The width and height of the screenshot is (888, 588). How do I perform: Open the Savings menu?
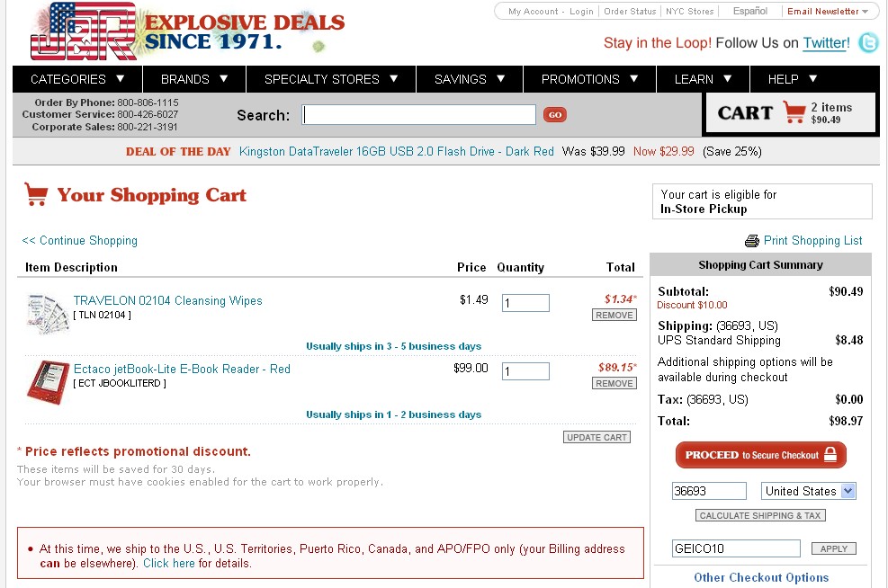tap(470, 79)
